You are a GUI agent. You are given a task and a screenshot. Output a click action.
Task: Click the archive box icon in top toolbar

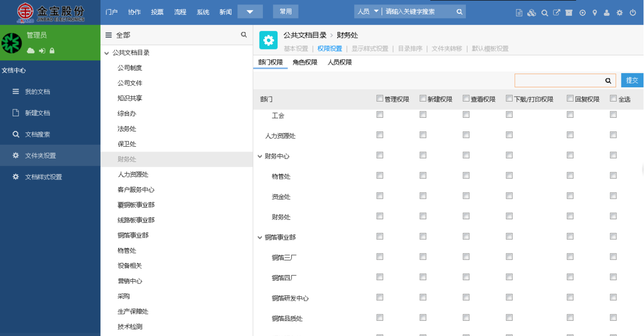(569, 13)
